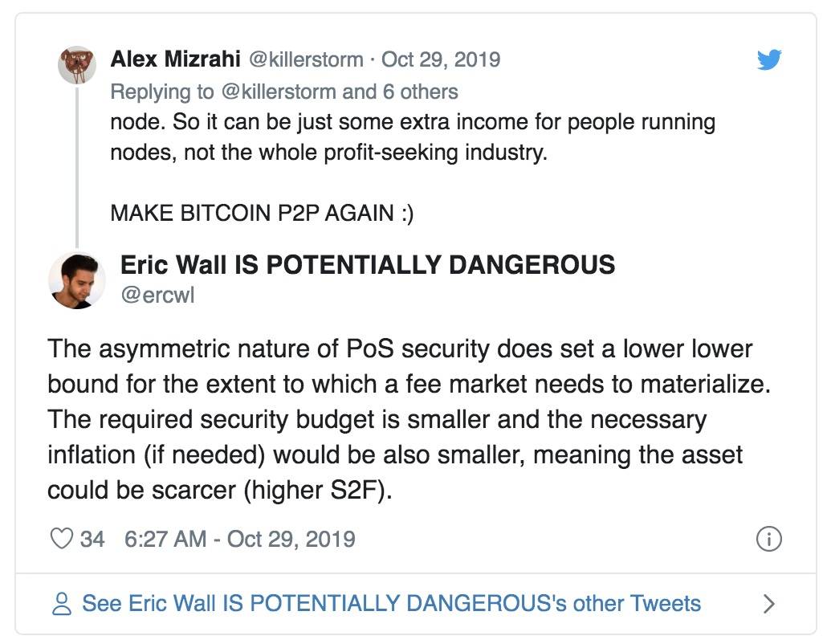Image resolution: width=827 pixels, height=644 pixels.
Task: Open Alex Mizrahi's avatar picture
Action: coord(77,65)
